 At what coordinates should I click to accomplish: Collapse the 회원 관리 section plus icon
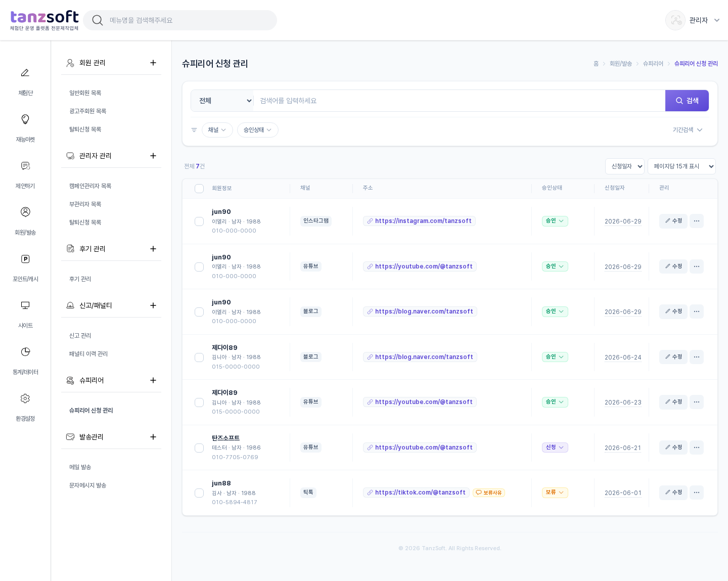click(x=153, y=63)
